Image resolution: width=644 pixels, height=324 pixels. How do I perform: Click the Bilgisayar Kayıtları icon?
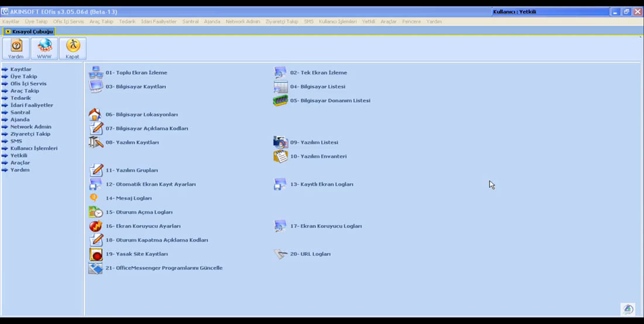95,87
